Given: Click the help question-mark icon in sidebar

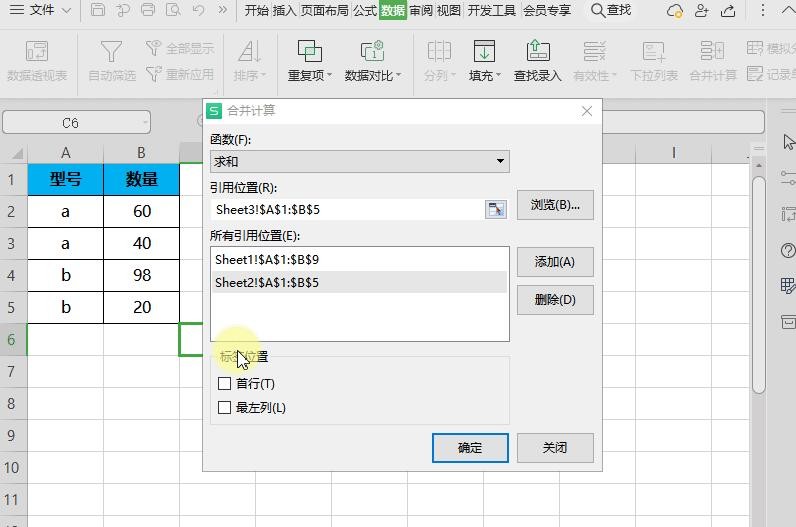Looking at the screenshot, I should (x=788, y=250).
